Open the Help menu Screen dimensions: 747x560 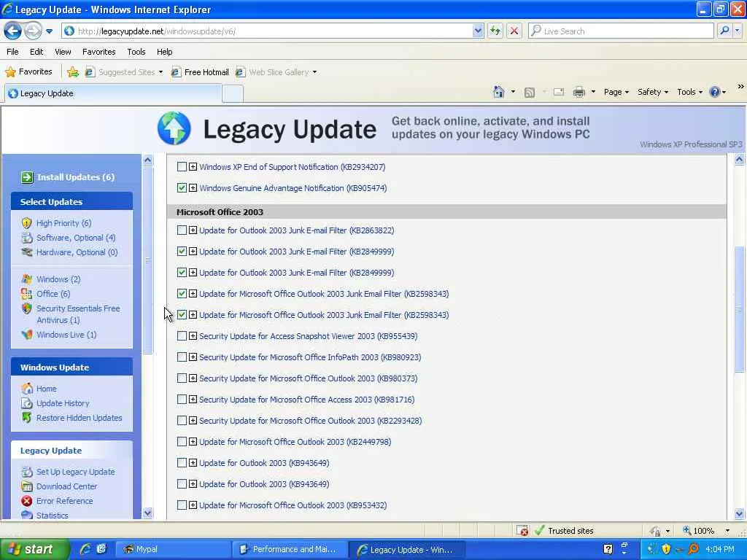point(164,52)
